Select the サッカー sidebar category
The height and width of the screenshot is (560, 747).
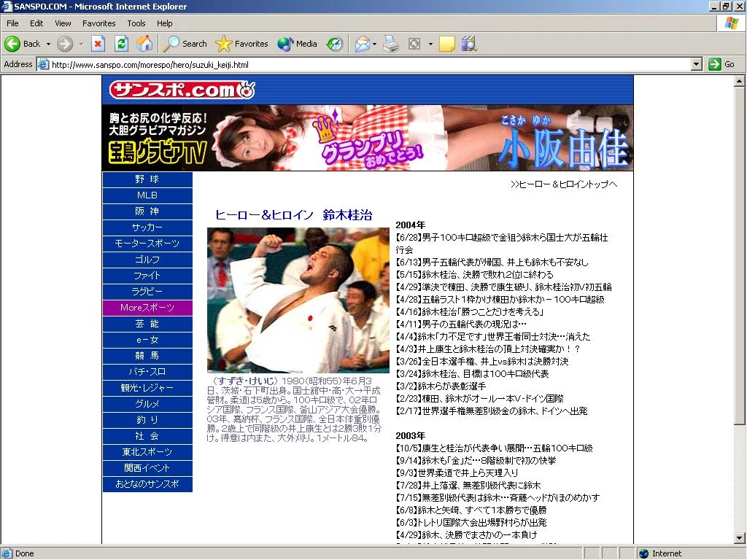pos(147,227)
